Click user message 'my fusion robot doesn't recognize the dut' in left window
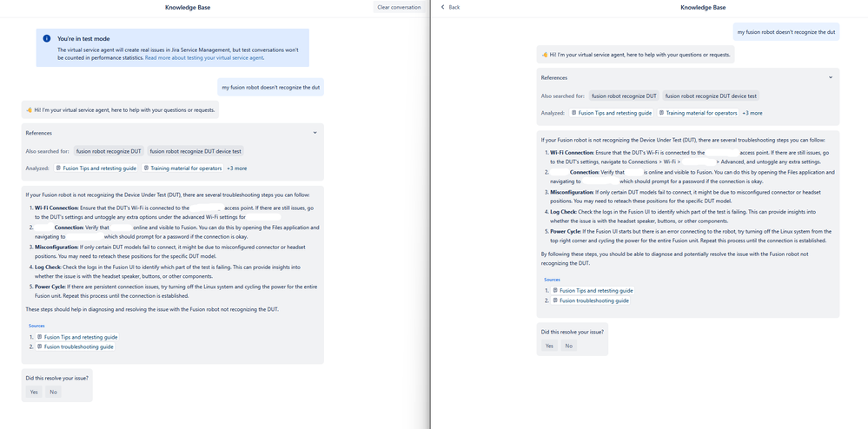 pyautogui.click(x=271, y=87)
